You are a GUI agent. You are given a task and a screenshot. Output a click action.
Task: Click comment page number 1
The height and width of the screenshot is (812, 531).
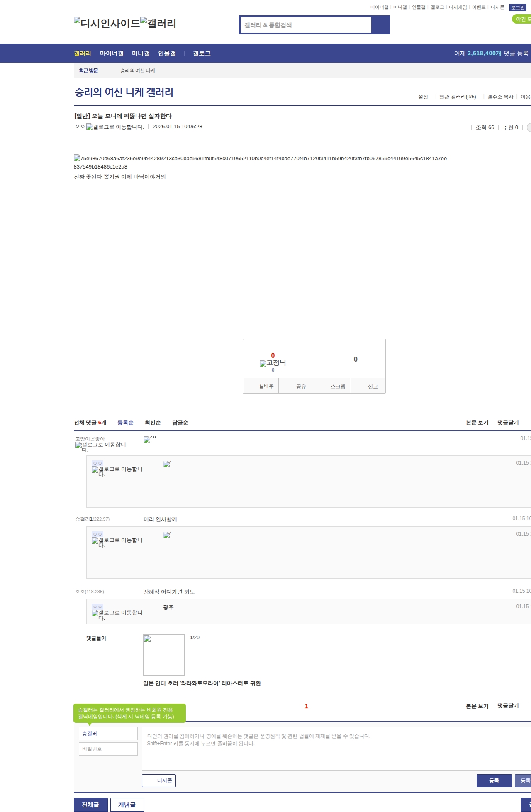tap(307, 706)
